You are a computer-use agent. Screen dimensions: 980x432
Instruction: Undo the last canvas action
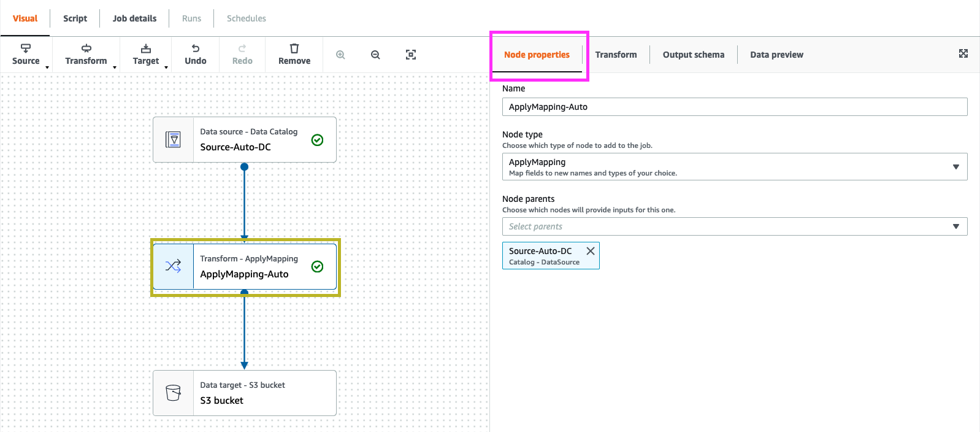(x=196, y=54)
